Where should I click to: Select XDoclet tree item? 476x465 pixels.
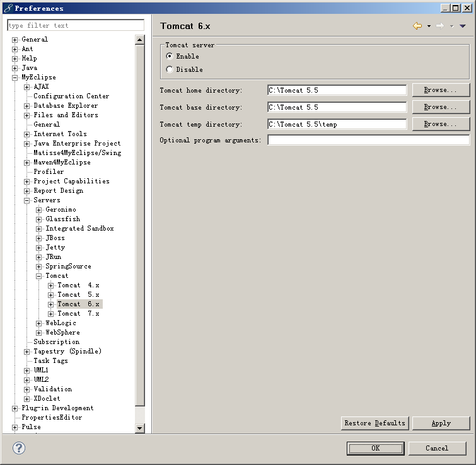pos(47,399)
